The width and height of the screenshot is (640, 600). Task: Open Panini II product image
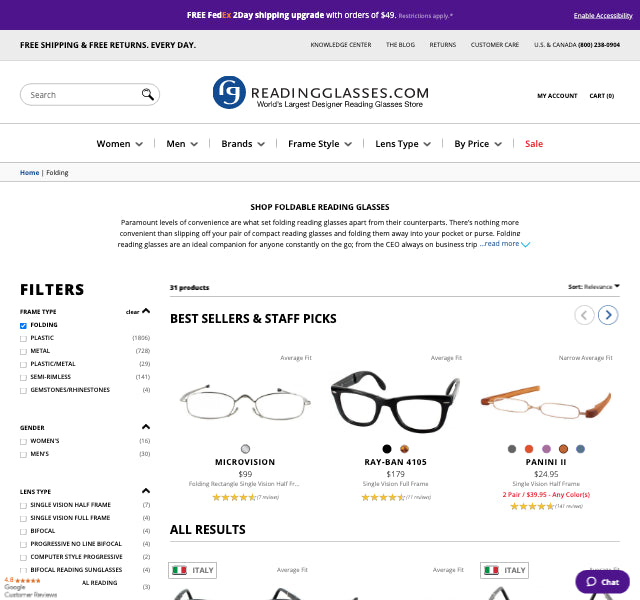[546, 402]
